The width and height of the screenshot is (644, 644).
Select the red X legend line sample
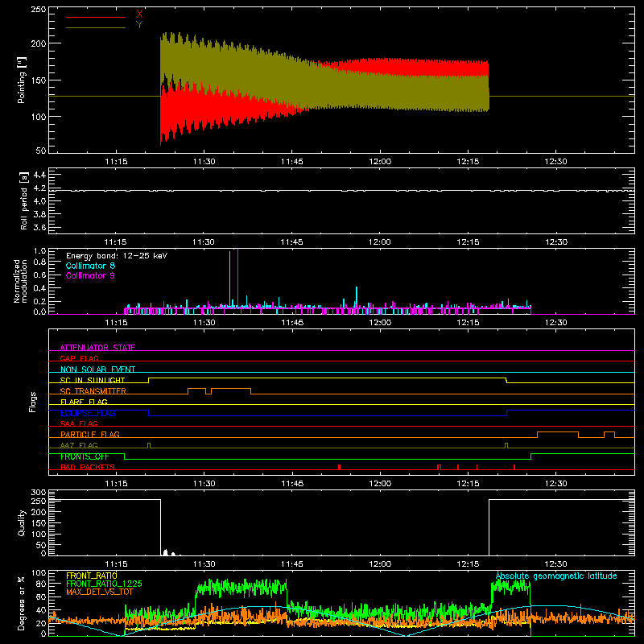coord(96,17)
